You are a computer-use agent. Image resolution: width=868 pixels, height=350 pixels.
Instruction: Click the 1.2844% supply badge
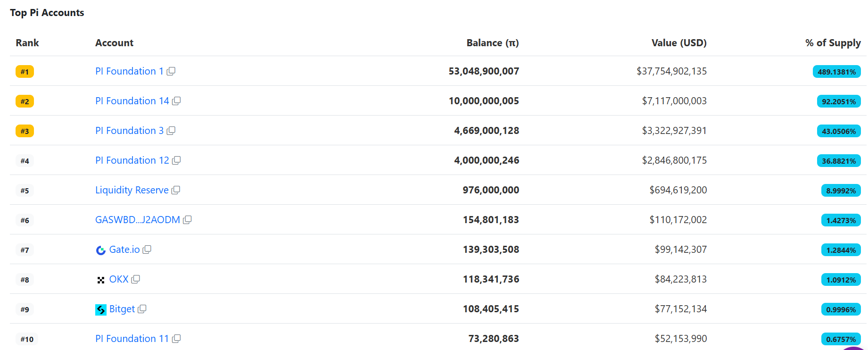[841, 250]
